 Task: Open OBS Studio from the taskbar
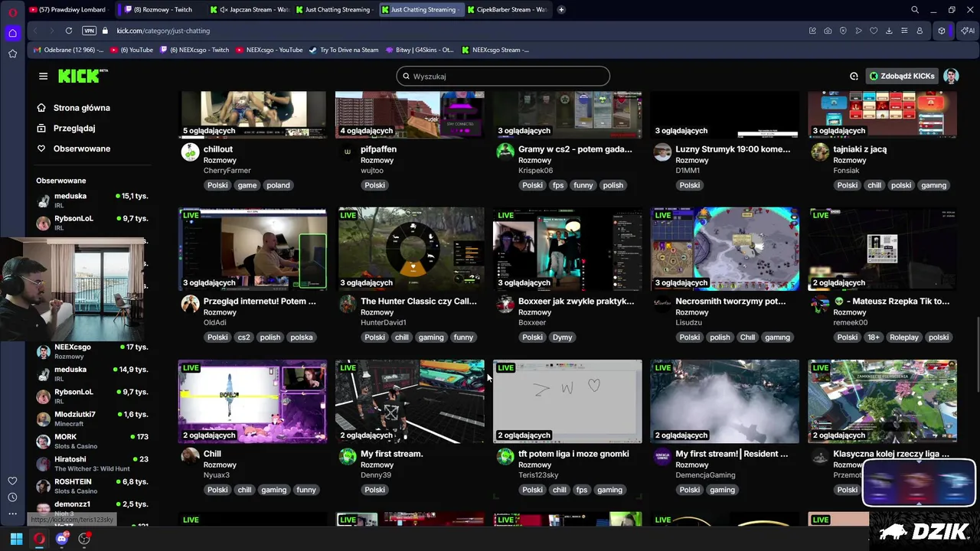click(84, 539)
